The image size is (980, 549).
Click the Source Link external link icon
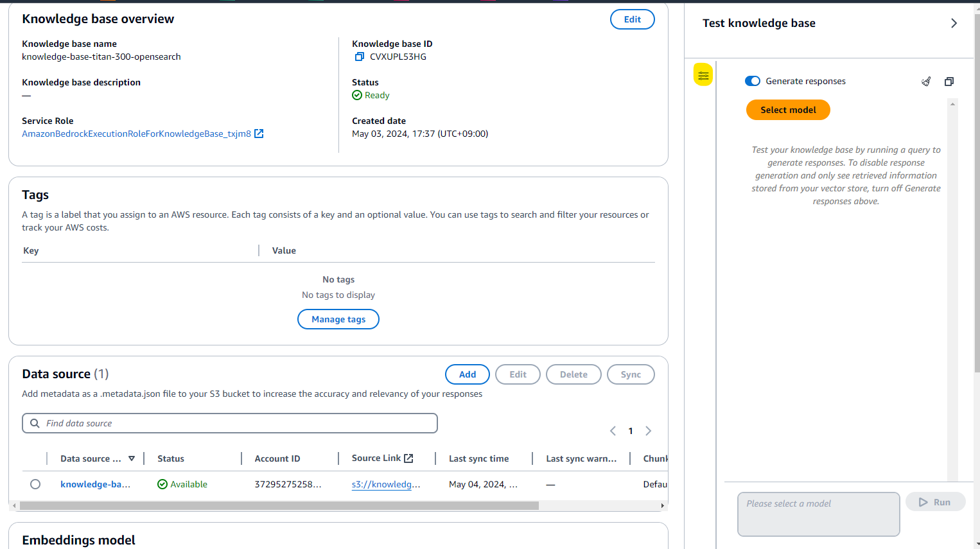(408, 458)
